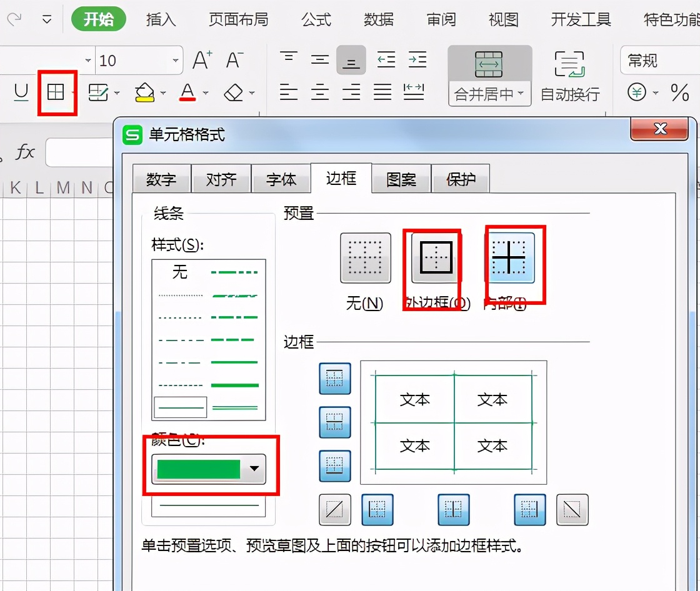Open the 审阅 ribbon tab
This screenshot has height=591, width=700.
click(x=441, y=19)
